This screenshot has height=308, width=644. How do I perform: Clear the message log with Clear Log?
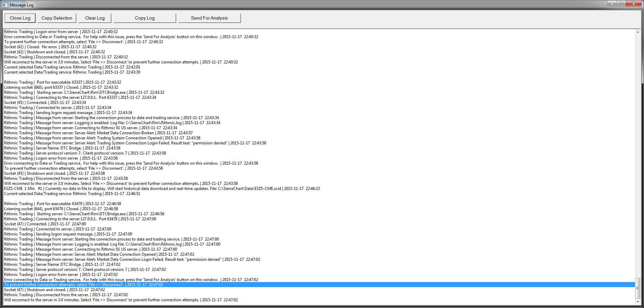pos(95,18)
